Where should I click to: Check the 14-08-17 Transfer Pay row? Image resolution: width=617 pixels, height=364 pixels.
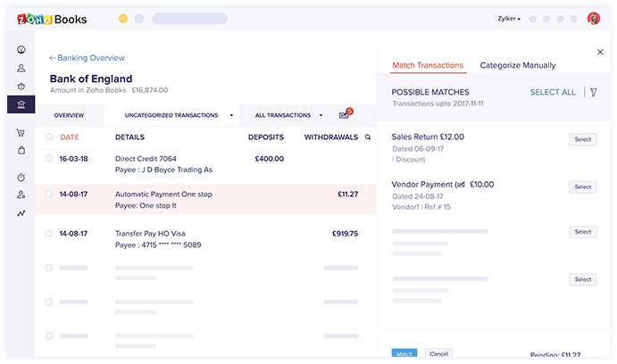tap(49, 233)
